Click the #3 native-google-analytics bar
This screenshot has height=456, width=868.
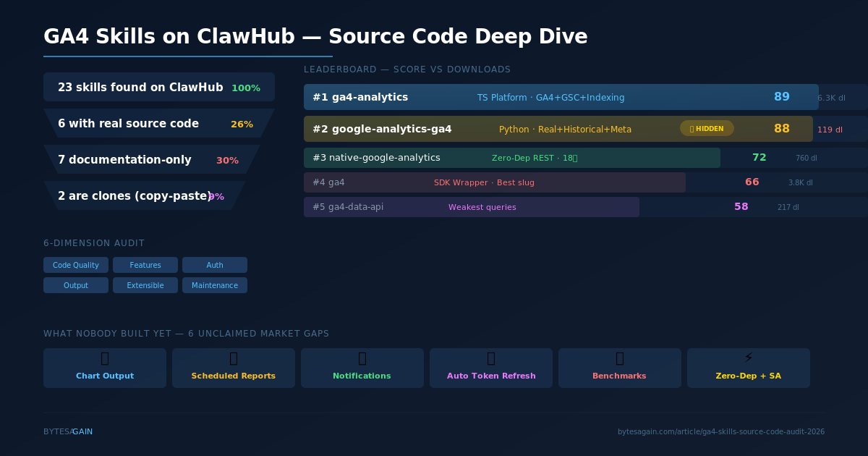pos(512,158)
